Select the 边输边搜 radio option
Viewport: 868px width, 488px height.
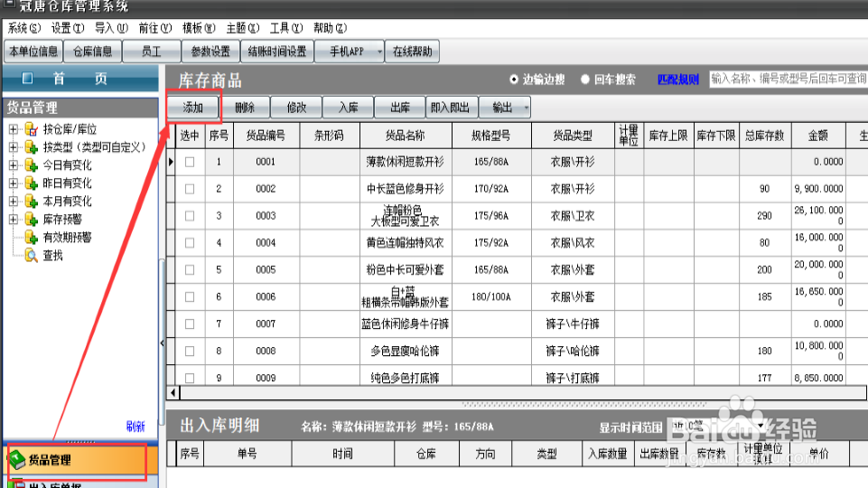514,80
